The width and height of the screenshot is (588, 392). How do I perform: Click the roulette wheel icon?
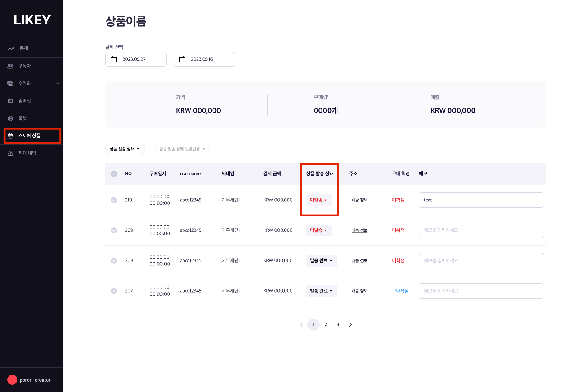10,118
